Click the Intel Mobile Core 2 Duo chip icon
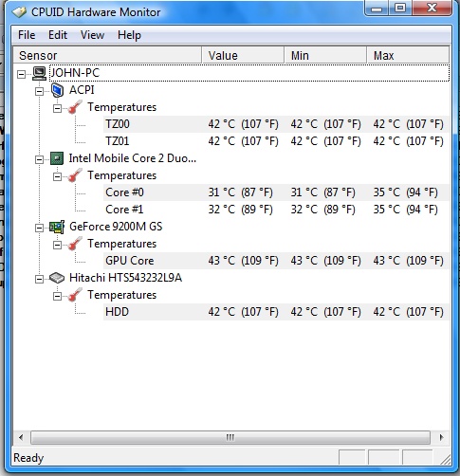Screen dimensions: 460x476 click(57, 158)
